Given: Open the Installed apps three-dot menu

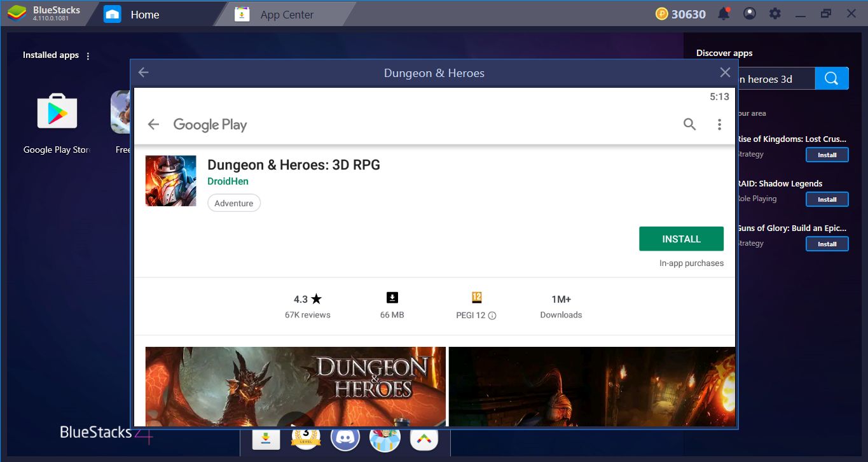Looking at the screenshot, I should (x=88, y=56).
